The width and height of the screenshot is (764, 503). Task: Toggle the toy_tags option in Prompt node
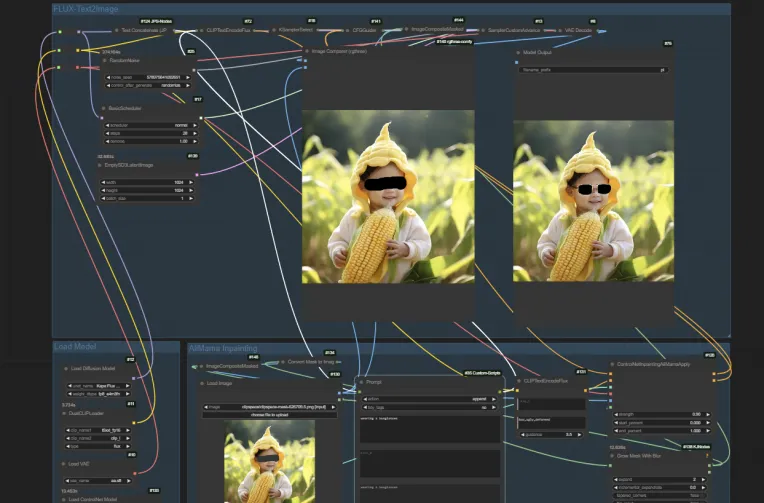[430, 407]
